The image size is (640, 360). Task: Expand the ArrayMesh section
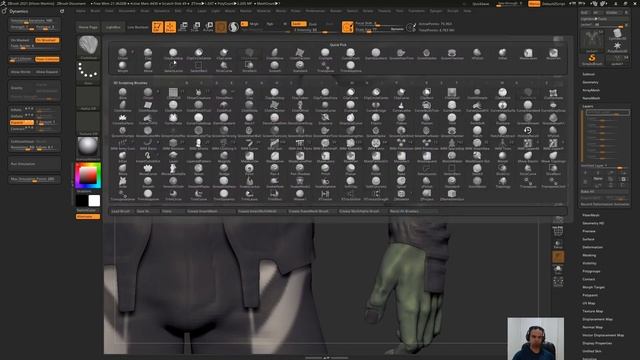tap(591, 90)
